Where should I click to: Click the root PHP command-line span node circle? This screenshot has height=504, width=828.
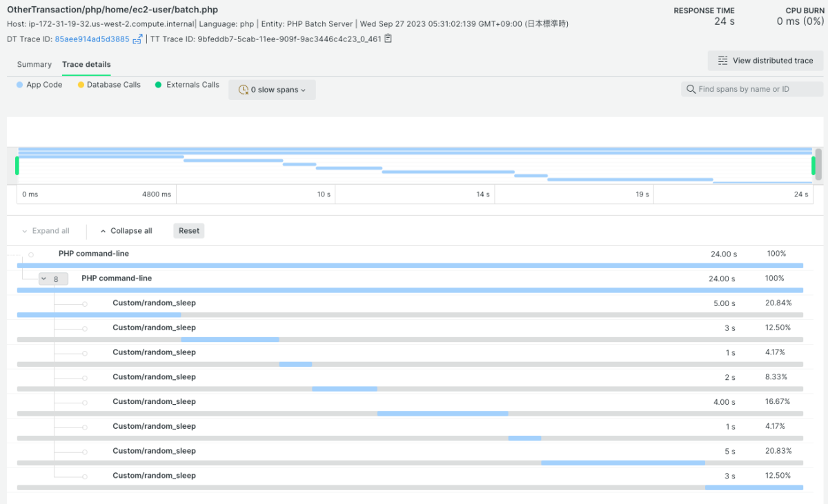click(x=31, y=254)
